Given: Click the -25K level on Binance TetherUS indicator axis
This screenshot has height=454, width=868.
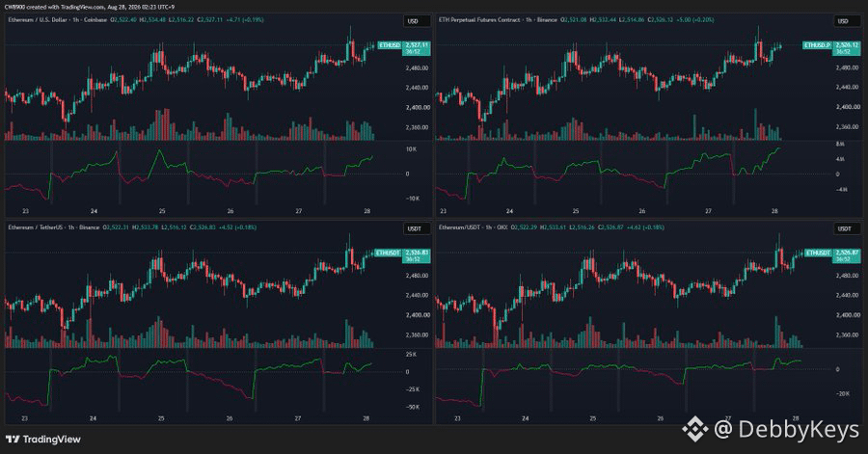Looking at the screenshot, I should 412,389.
